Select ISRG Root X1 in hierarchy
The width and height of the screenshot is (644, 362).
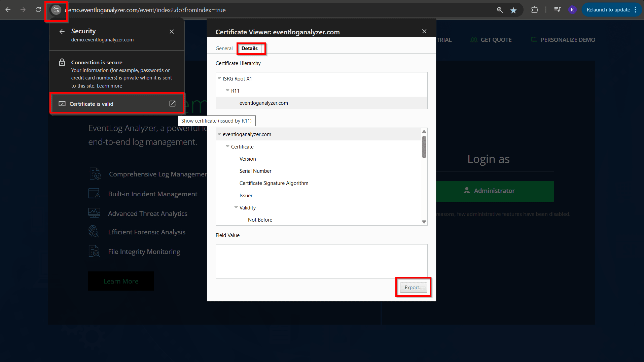point(237,78)
